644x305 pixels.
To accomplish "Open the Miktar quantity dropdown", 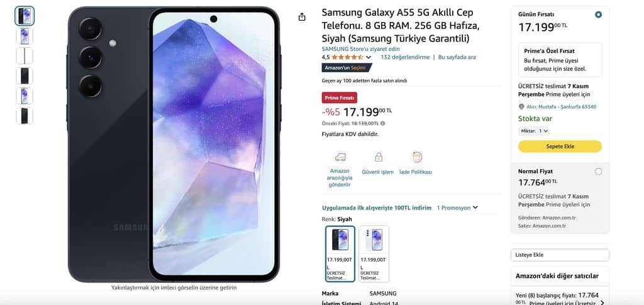I will coord(534,131).
